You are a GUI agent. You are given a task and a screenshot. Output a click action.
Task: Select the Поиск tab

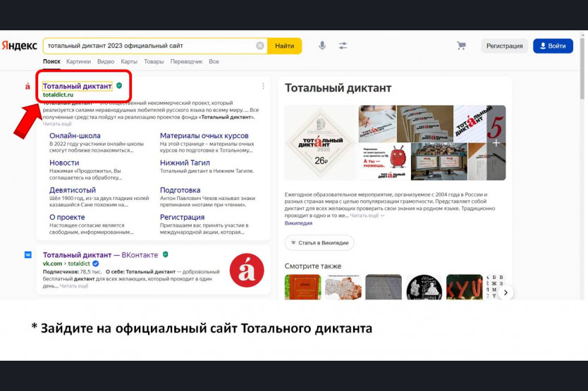51,61
